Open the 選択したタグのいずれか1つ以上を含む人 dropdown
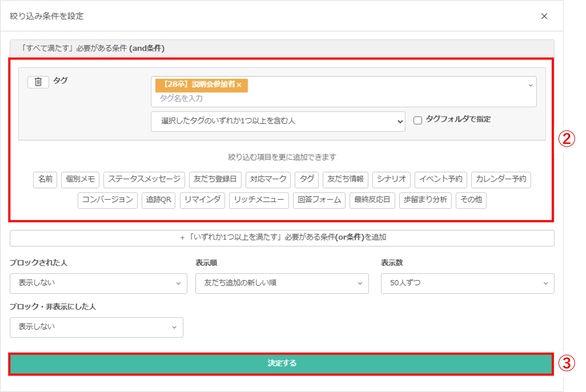Image resolution: width=586 pixels, height=392 pixels. tap(278, 121)
